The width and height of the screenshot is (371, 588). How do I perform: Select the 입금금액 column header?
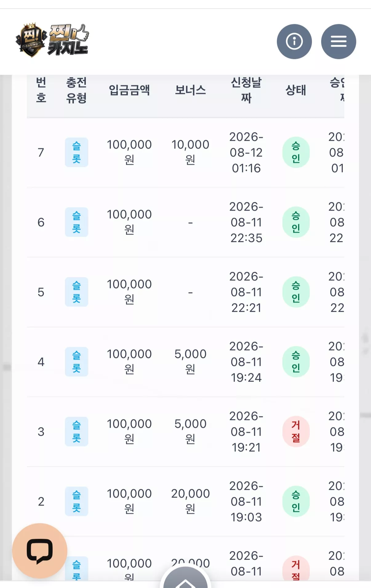click(129, 90)
